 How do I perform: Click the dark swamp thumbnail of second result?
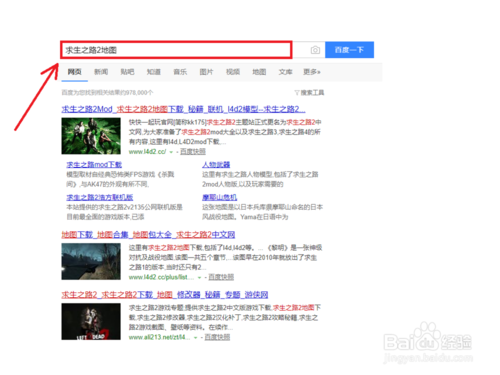[x=91, y=261]
